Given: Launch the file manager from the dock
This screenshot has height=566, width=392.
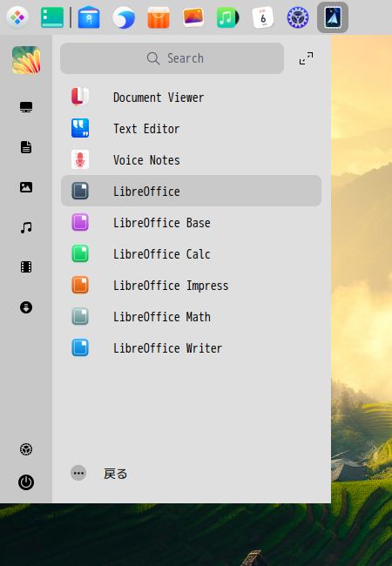Looking at the screenshot, I should [89, 17].
